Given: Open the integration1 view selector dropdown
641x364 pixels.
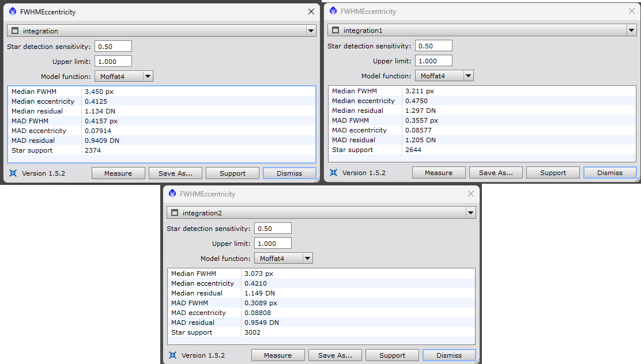Looking at the screenshot, I should pos(632,30).
